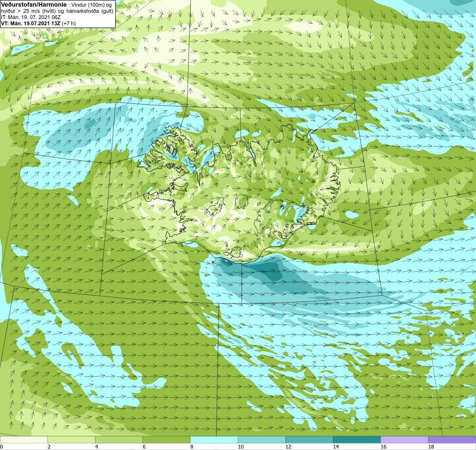476x450 pixels.
Task: Click the 'Vindur (100m) og' text
Action: [x=92, y=5]
